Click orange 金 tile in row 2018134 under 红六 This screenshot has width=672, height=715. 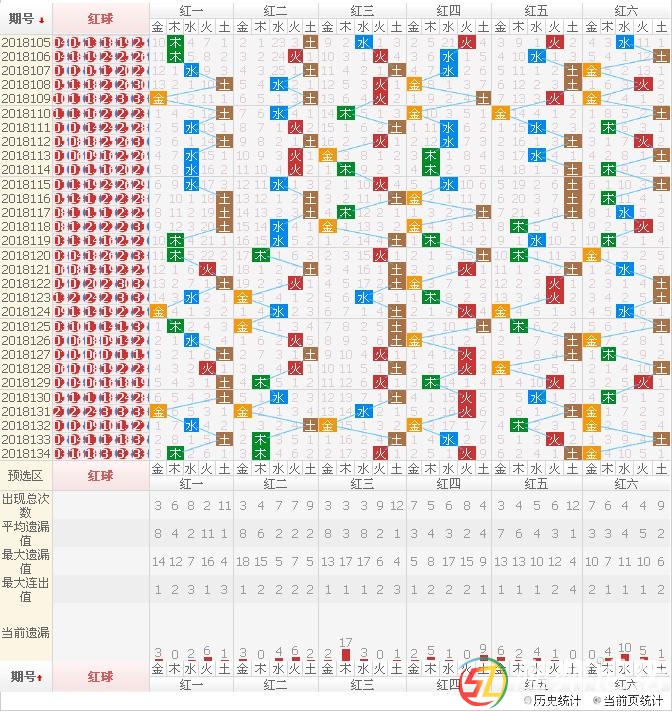[591, 453]
